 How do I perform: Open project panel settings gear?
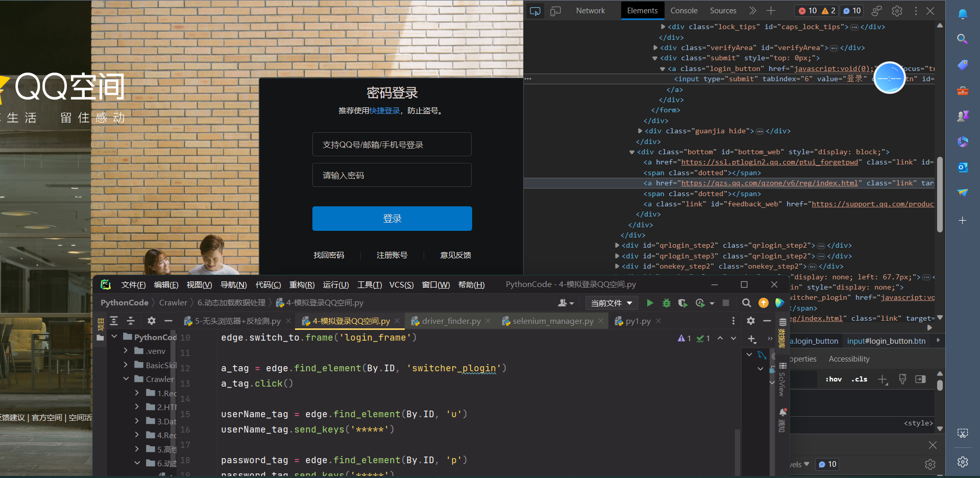coord(152,321)
